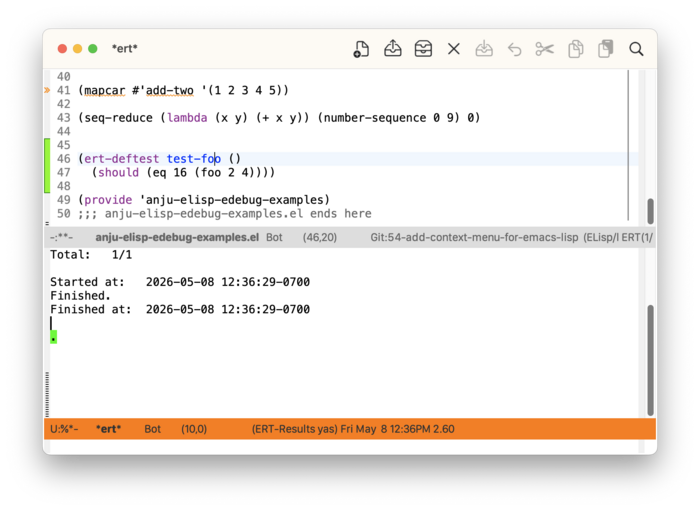
Task: Click the 'Finished at:' timestamp line
Action: 180,310
